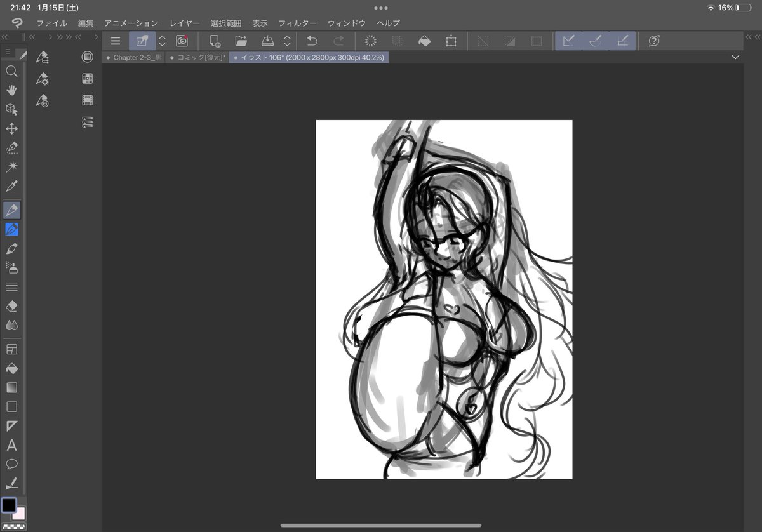Select the Hand move-view tool
Image resolution: width=762 pixels, height=532 pixels.
point(11,90)
